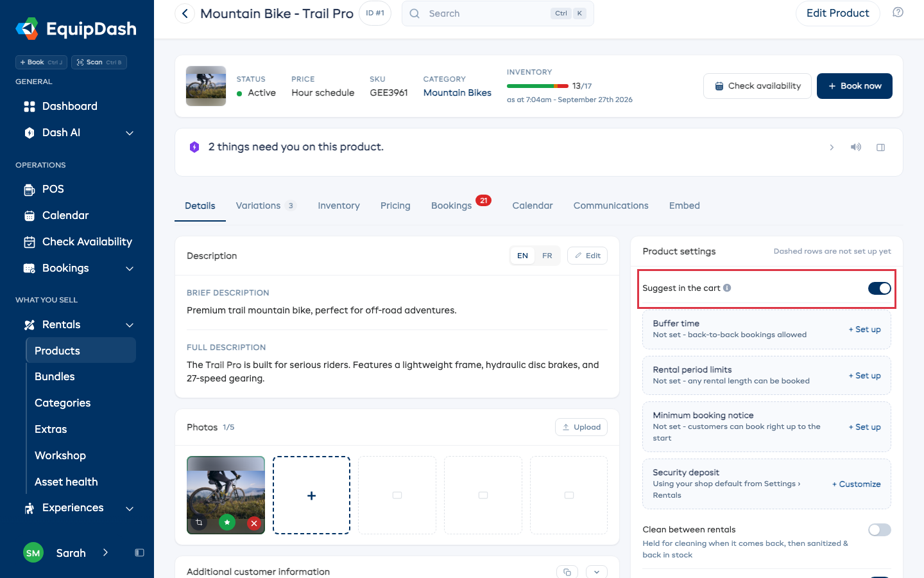The width and height of the screenshot is (924, 578).
Task: Click the red remove icon on bike photo
Action: tap(254, 523)
